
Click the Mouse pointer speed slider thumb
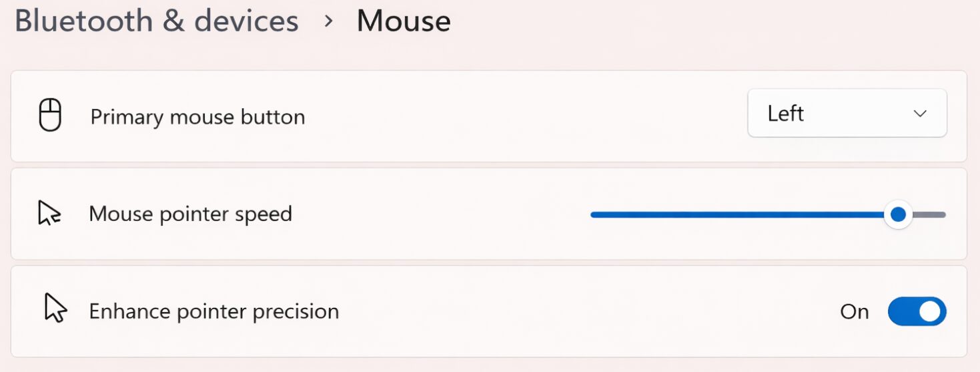[x=898, y=214]
